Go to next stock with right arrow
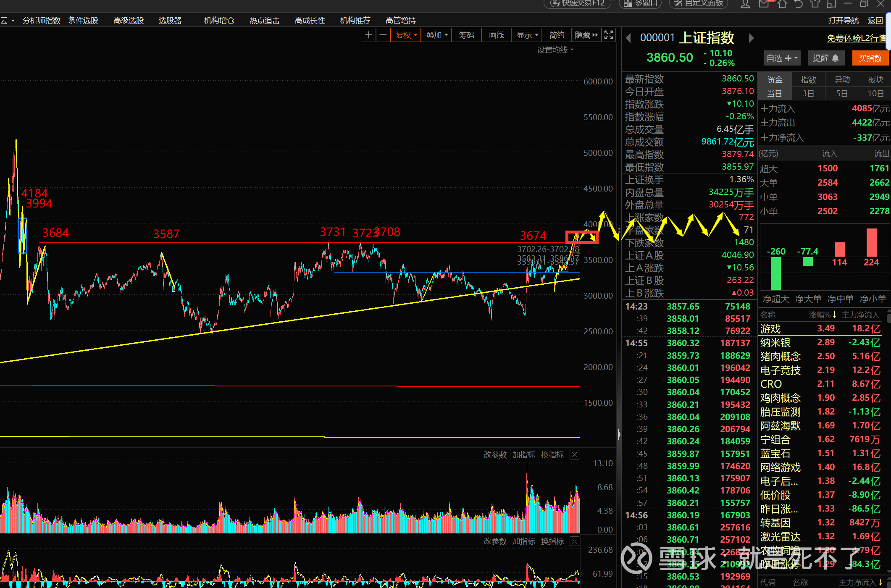The image size is (891, 588). [751, 38]
